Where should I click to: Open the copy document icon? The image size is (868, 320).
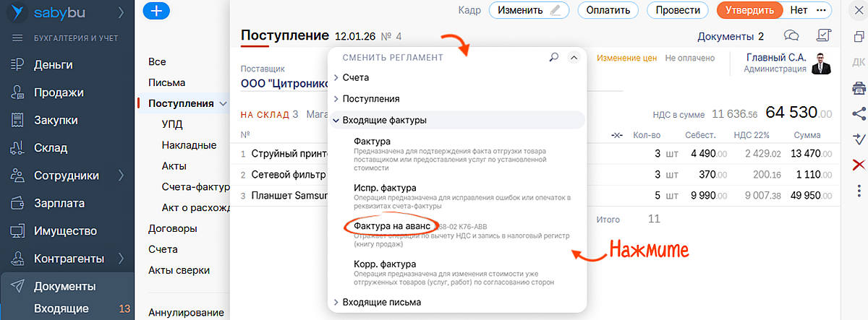coord(859,35)
